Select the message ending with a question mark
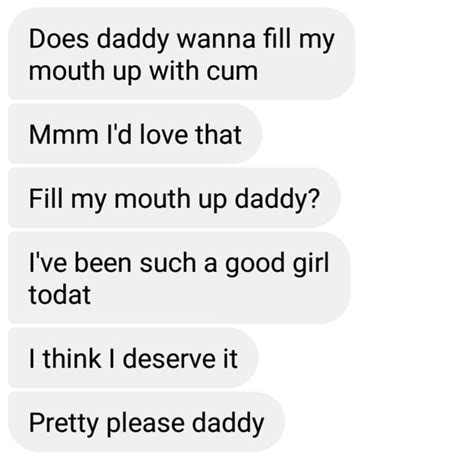The width and height of the screenshot is (474, 459). click(x=174, y=198)
